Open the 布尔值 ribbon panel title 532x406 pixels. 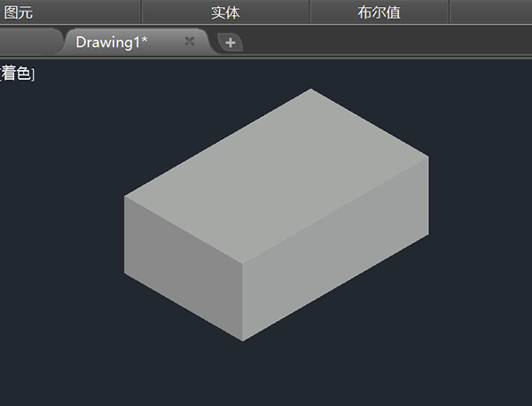point(379,13)
